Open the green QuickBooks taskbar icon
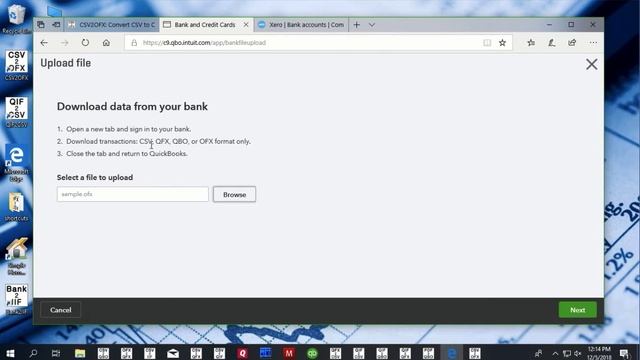Viewport: 640px width, 360px height. [x=312, y=353]
